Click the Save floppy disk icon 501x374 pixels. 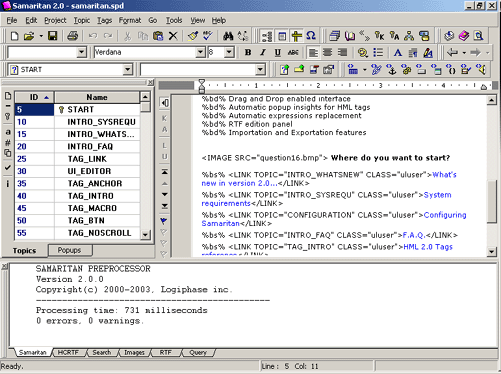(53, 36)
